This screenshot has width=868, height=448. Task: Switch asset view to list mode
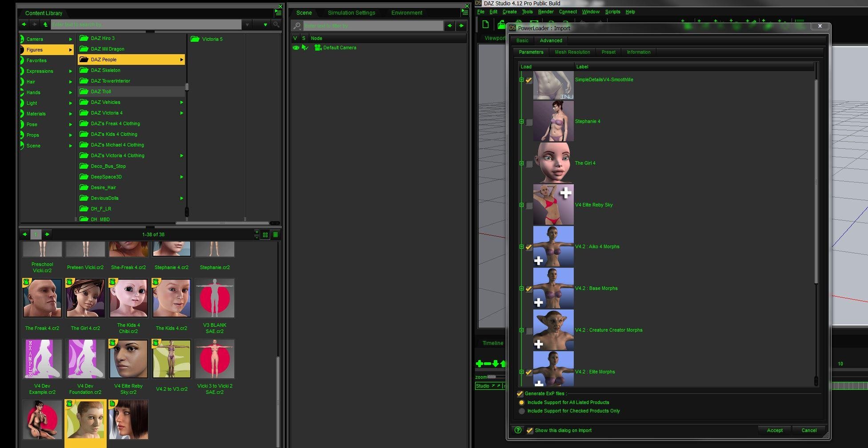pyautogui.click(x=276, y=234)
